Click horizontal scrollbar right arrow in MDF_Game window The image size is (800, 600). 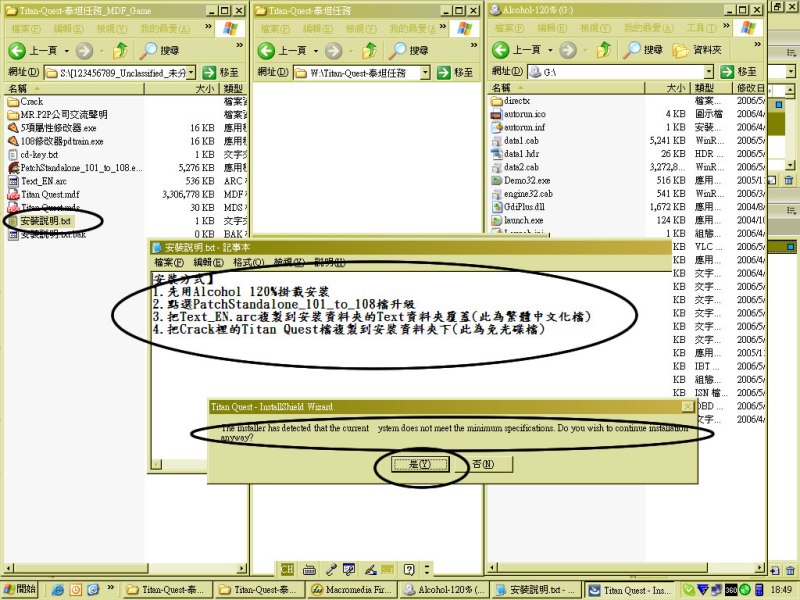tap(242, 568)
